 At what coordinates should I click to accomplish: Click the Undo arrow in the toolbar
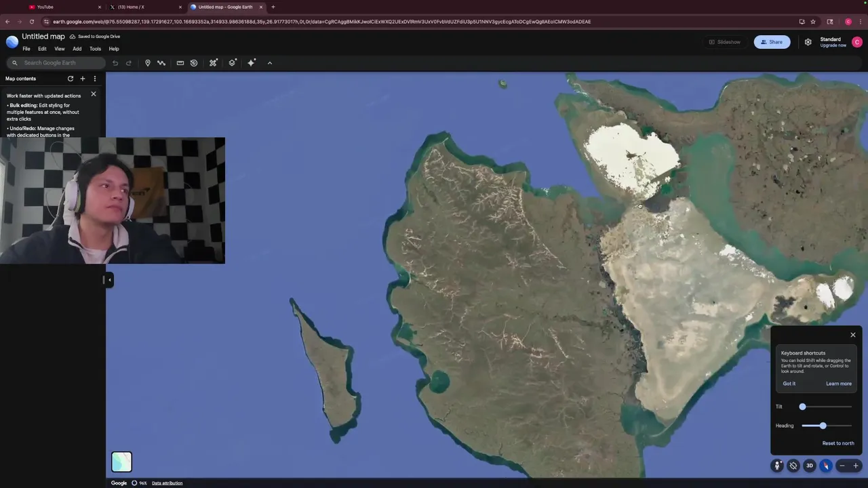point(115,63)
